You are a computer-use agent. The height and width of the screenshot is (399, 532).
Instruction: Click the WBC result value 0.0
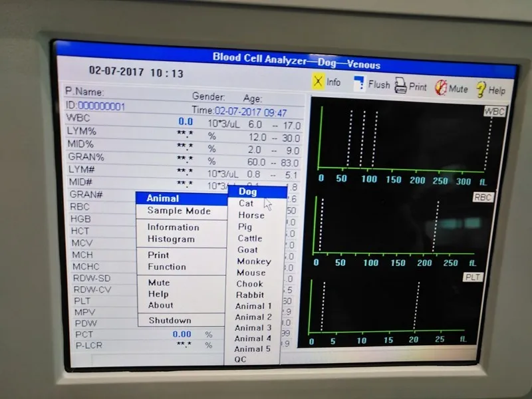(x=186, y=122)
